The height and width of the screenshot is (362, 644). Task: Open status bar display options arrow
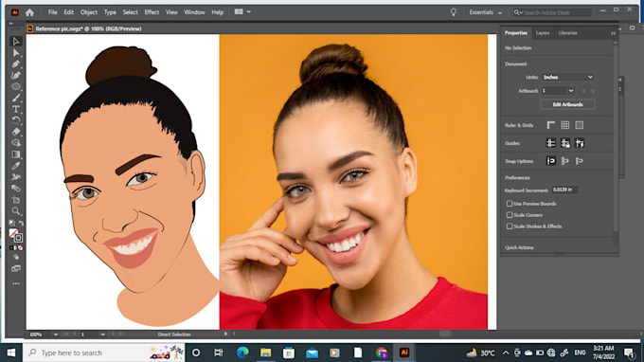coord(225,335)
